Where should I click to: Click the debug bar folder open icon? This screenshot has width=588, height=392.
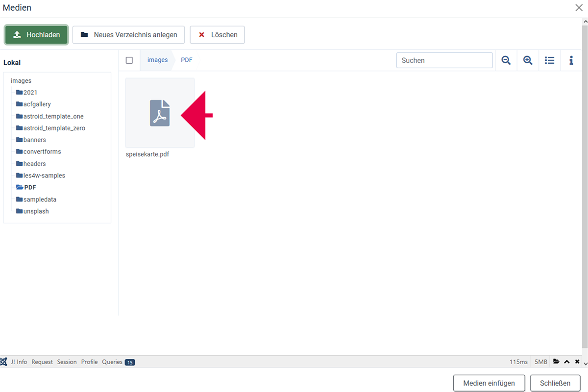[556, 362]
